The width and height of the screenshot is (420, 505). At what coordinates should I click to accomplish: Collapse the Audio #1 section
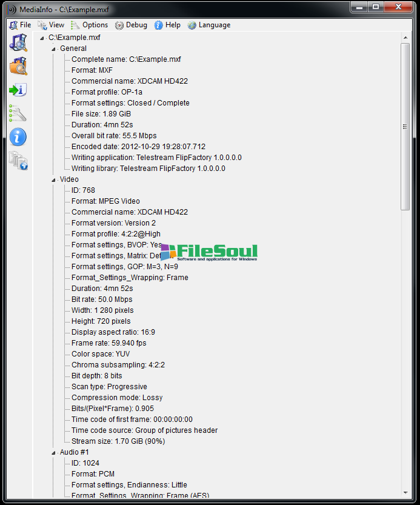[x=53, y=452]
